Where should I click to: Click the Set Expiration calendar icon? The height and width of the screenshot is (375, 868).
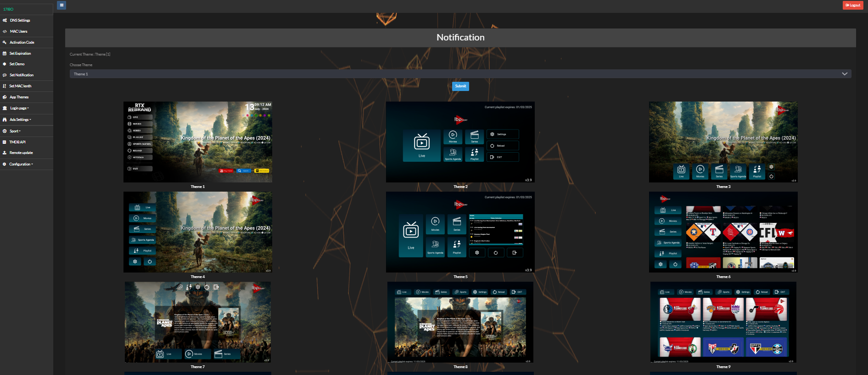coord(5,53)
